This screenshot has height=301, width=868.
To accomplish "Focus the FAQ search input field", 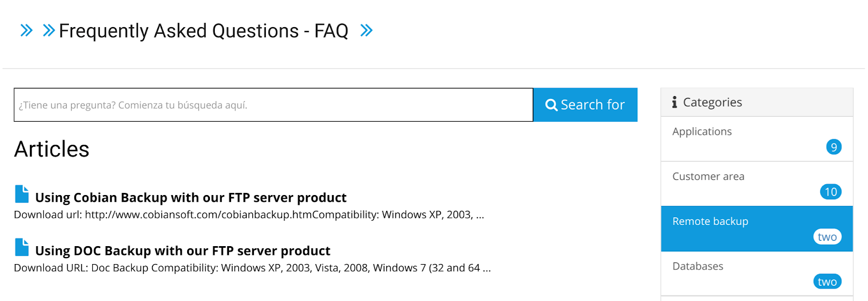I will coord(273,105).
